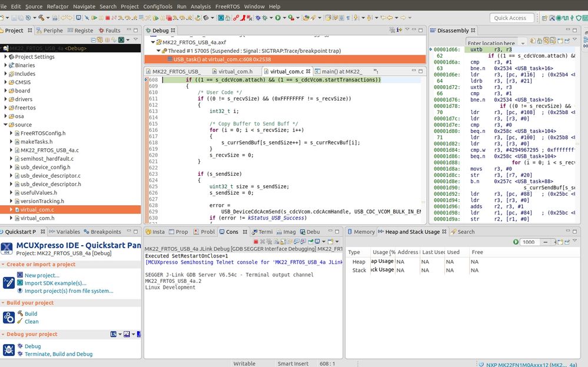Collapse the Create or import a project section

(x=4, y=265)
